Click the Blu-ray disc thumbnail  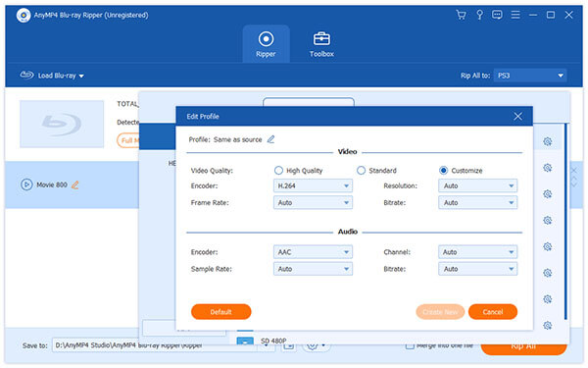click(62, 124)
